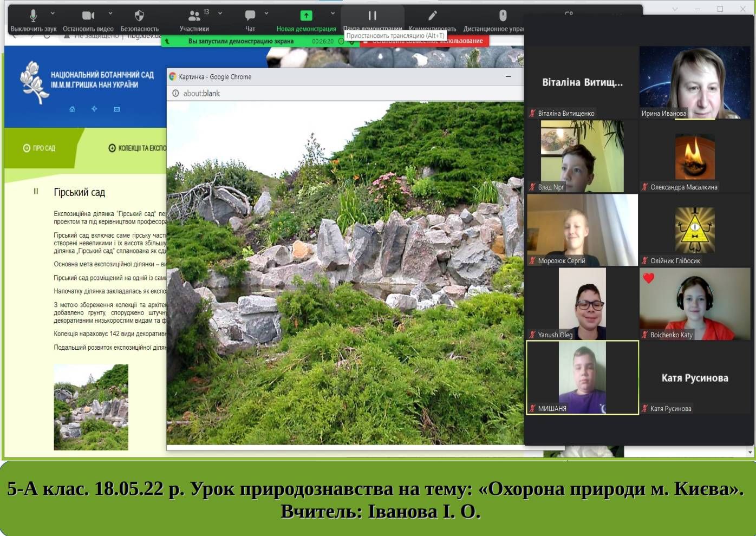Viewport: 756px width, 536px height.
Task: Click the red stop sharing button
Action: (426, 41)
